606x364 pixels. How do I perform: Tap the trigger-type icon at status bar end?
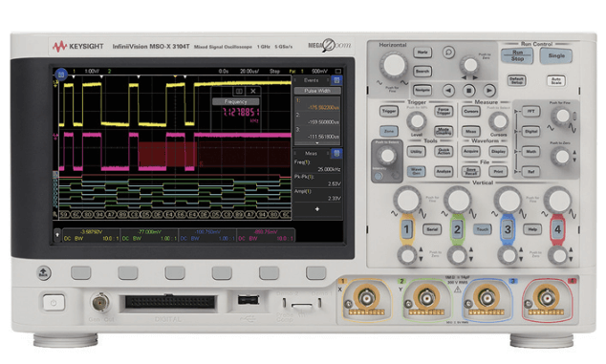[338, 71]
